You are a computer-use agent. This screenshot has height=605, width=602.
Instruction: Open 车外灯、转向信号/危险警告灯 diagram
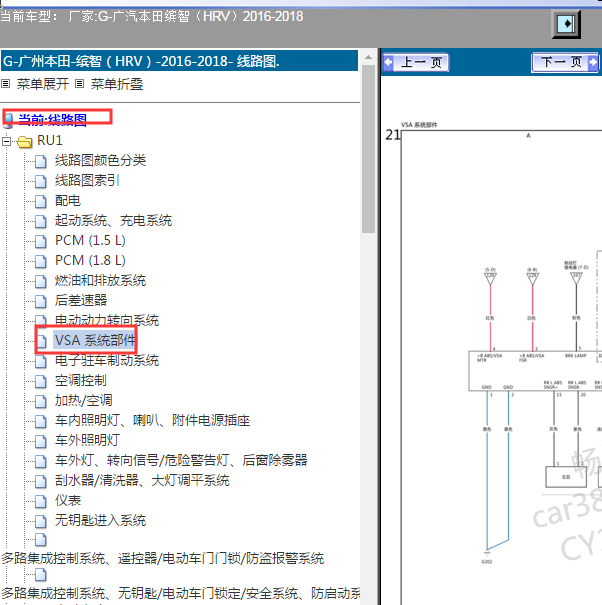tap(181, 460)
